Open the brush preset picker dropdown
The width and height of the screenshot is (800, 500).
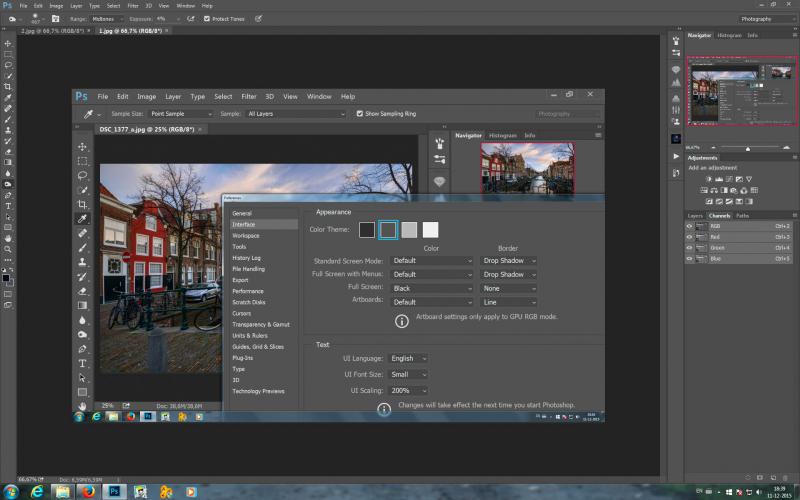[x=43, y=19]
